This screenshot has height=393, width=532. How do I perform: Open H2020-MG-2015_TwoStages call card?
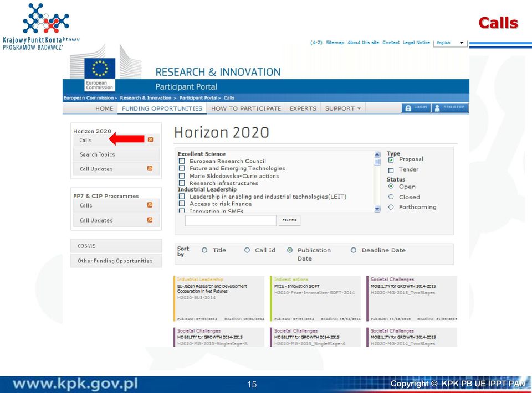412,298
